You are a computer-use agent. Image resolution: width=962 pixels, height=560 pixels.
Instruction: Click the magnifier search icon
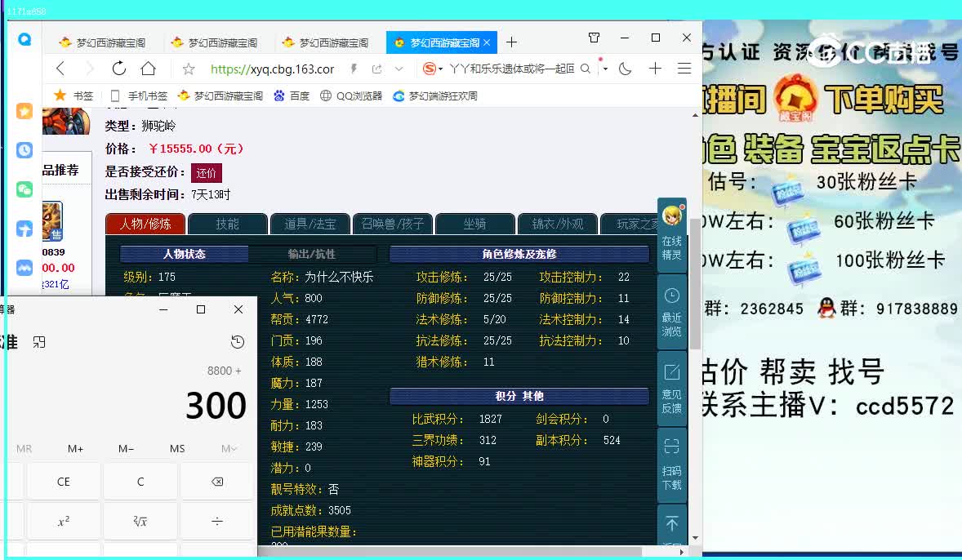(586, 69)
